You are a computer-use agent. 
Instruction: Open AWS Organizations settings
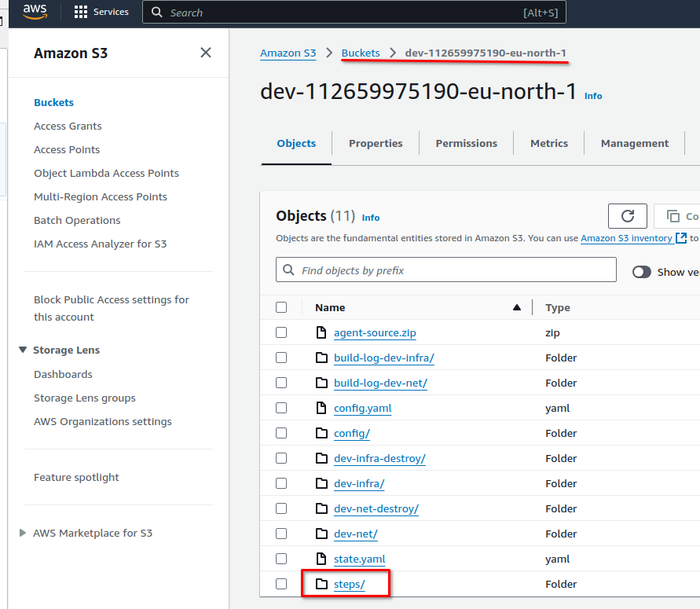103,421
